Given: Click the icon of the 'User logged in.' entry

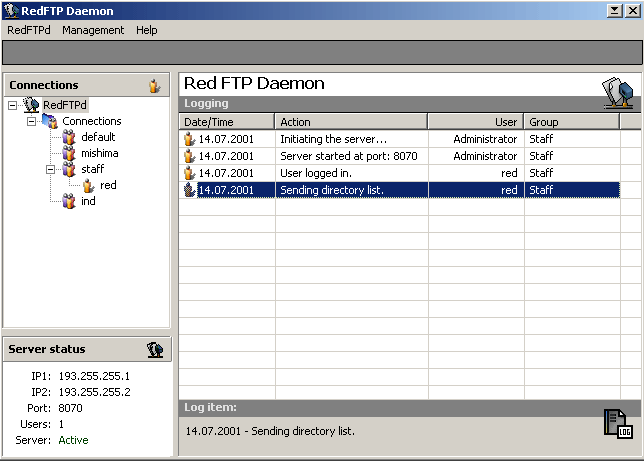Looking at the screenshot, I should pos(189,173).
